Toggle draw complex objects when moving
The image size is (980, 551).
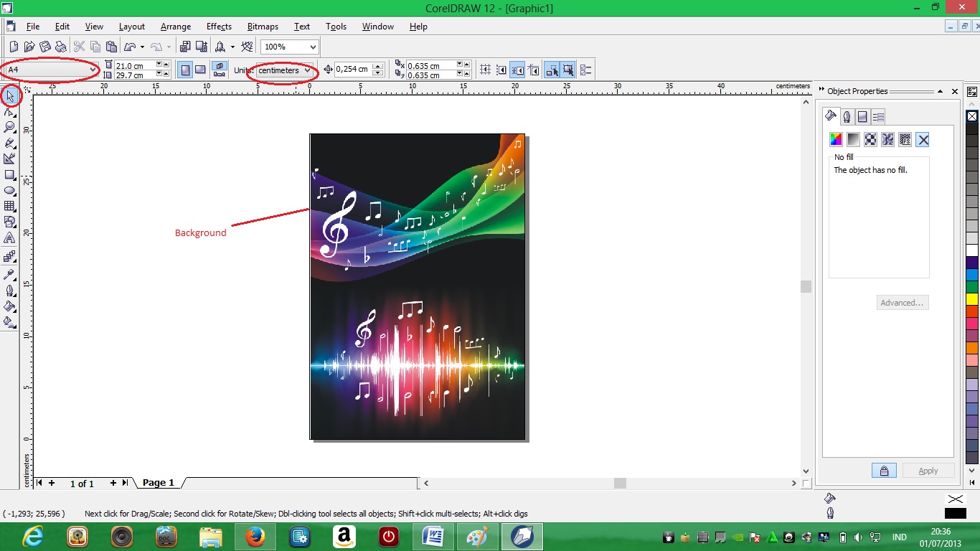552,70
